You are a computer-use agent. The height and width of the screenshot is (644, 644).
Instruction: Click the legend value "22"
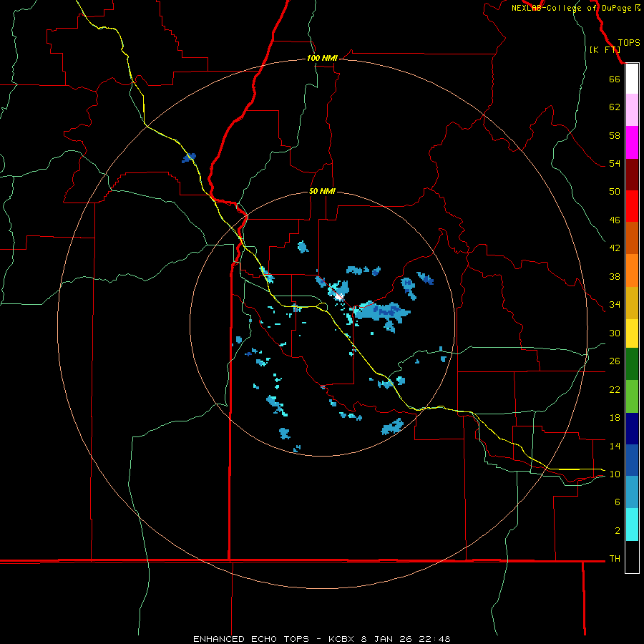click(615, 390)
